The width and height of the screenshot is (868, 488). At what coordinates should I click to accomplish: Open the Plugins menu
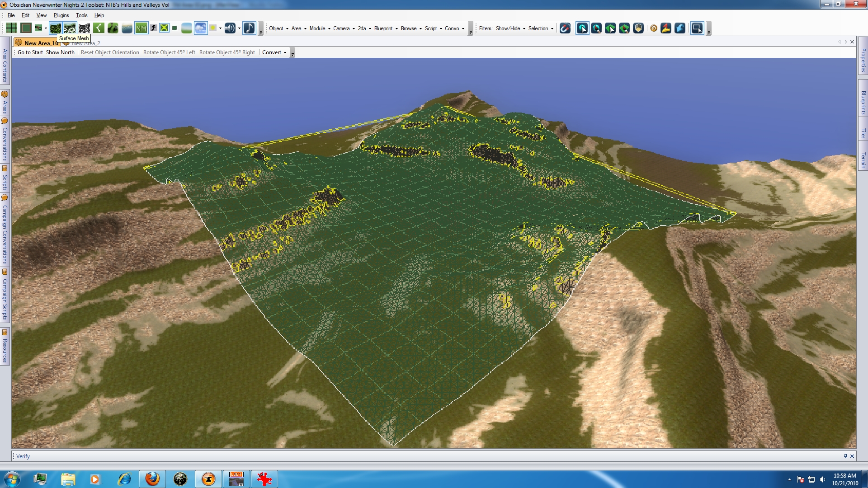(x=61, y=15)
